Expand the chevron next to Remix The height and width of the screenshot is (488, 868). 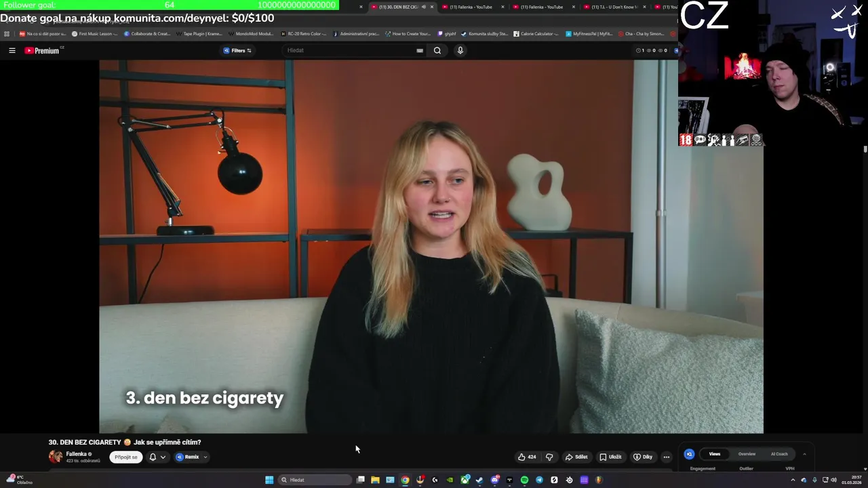pos(205,457)
